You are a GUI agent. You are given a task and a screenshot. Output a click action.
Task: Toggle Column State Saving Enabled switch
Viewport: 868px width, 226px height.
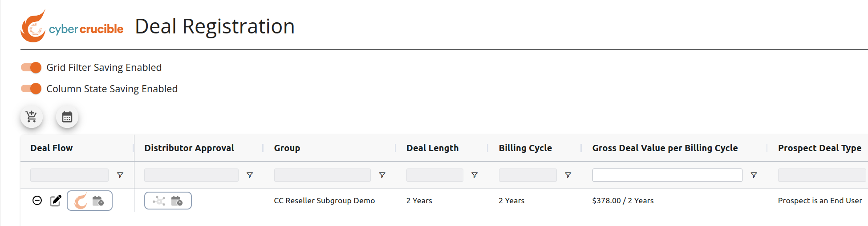(31, 89)
